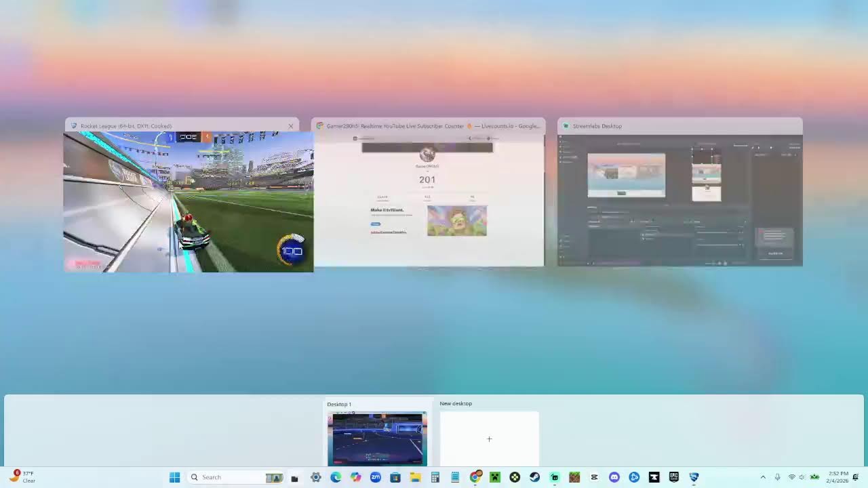Switch to Google Chrome taskbar icon
This screenshot has width=868, height=488.
coord(475,477)
